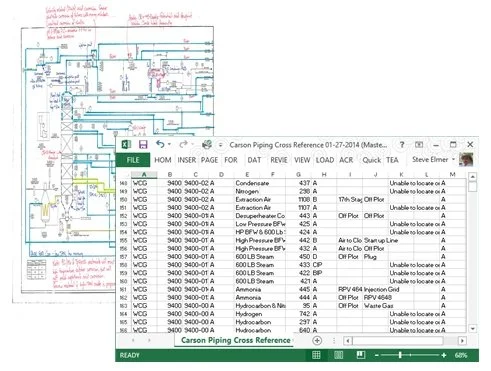This screenshot has height=371, width=491.
Task: Click the Touch/Mouse mode toolbar icon
Action: 207,145
